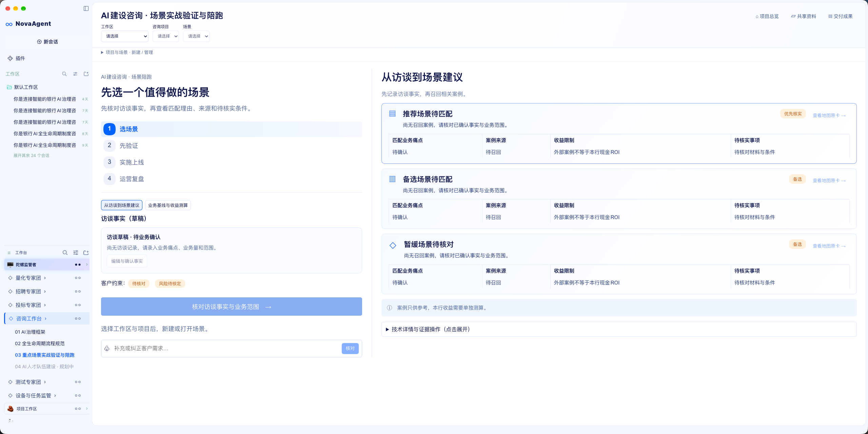Select step 2 先验证
Screen dimensions: 868x434
coord(232,145)
